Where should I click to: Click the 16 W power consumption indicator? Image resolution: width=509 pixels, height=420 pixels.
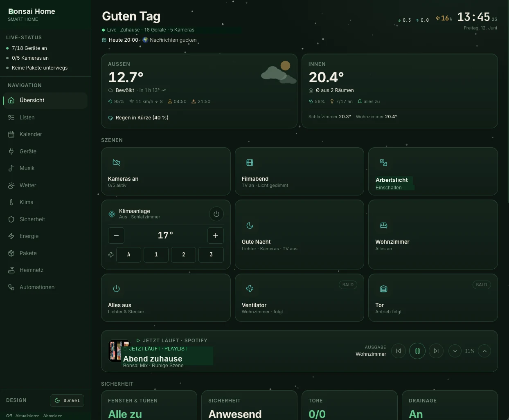[444, 18]
